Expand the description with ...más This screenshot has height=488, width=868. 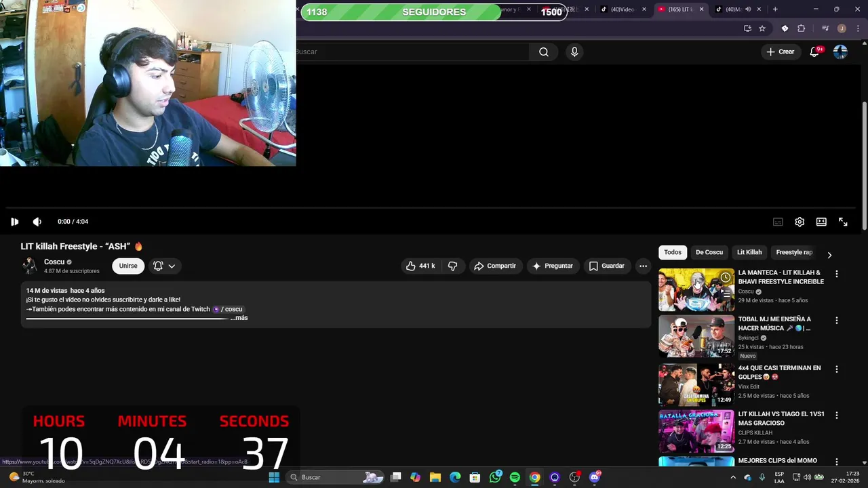pyautogui.click(x=239, y=318)
